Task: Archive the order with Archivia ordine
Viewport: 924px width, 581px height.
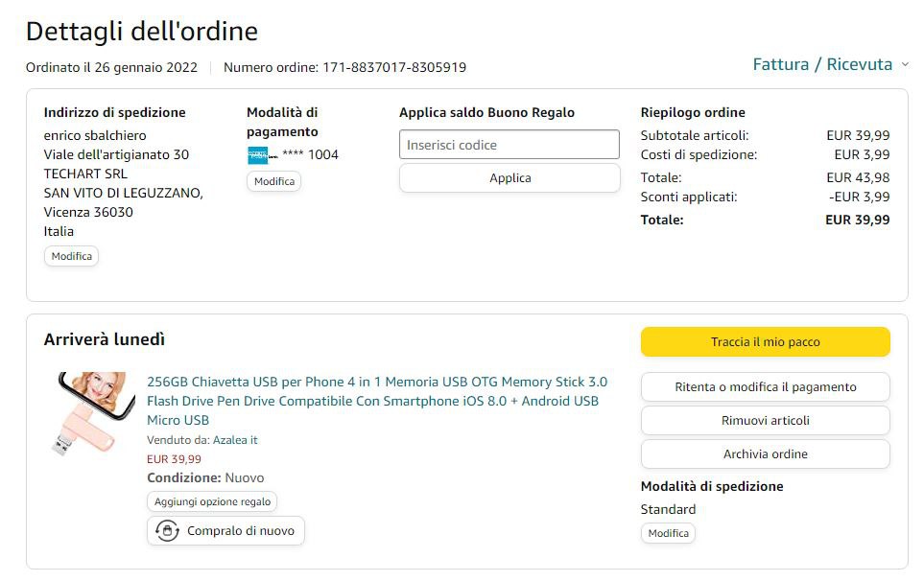Action: click(765, 454)
